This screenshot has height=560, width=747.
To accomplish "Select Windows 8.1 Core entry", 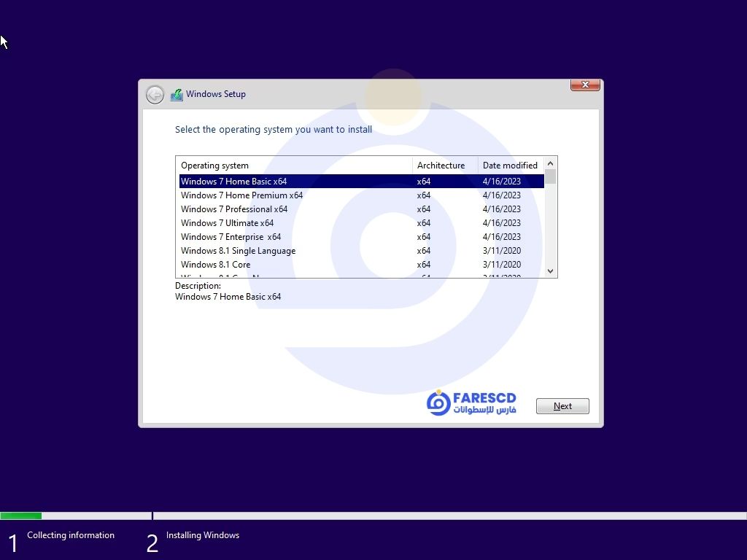I will [362, 264].
